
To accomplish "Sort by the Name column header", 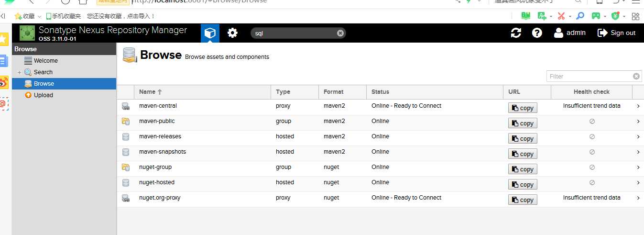I will 203,92.
